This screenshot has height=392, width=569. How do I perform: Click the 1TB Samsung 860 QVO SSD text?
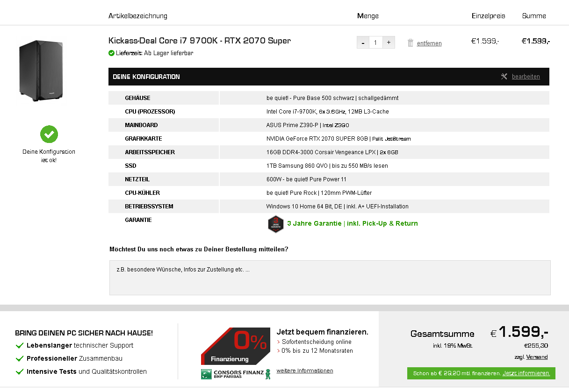point(327,166)
